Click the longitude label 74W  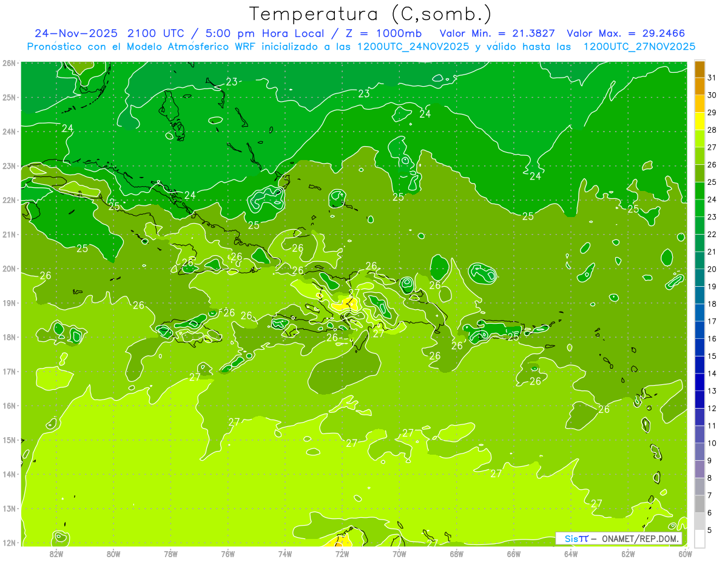(285, 554)
